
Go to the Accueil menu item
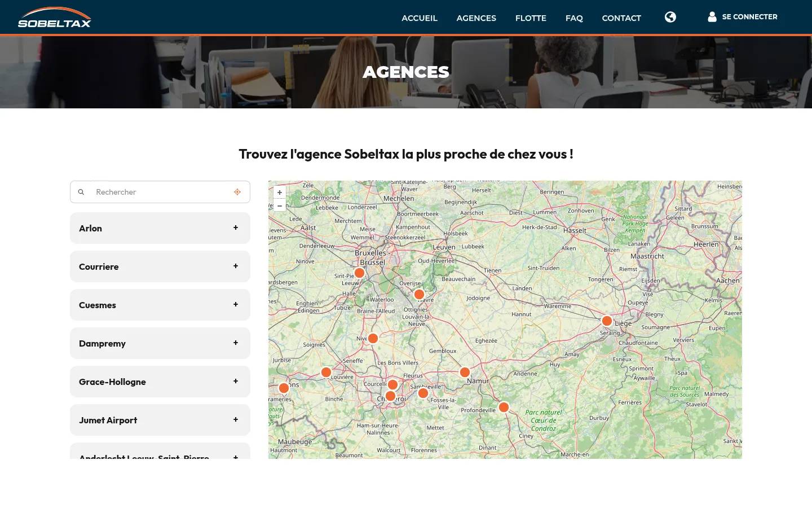[x=420, y=18]
